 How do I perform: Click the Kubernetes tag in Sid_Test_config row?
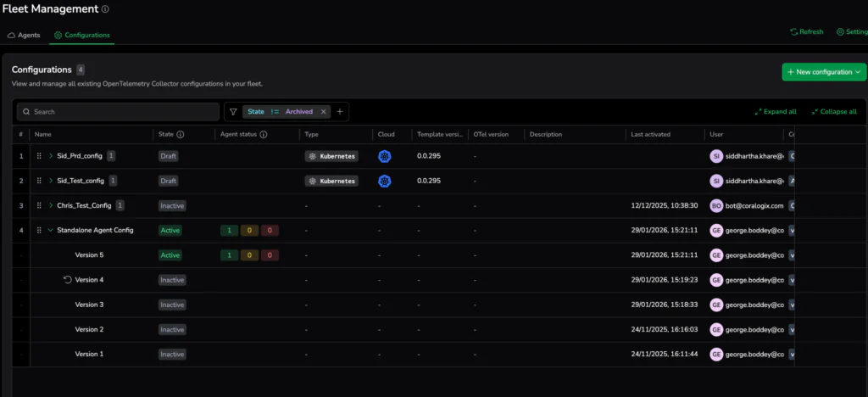[331, 181]
